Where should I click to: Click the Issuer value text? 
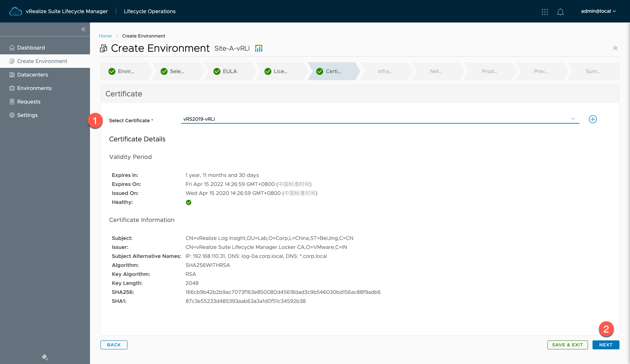point(266,247)
